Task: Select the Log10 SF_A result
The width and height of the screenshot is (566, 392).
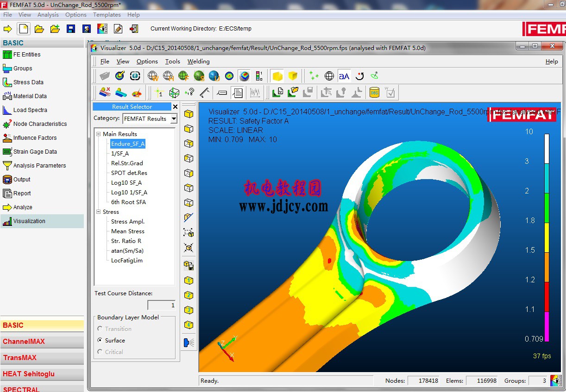Action: tap(126, 182)
